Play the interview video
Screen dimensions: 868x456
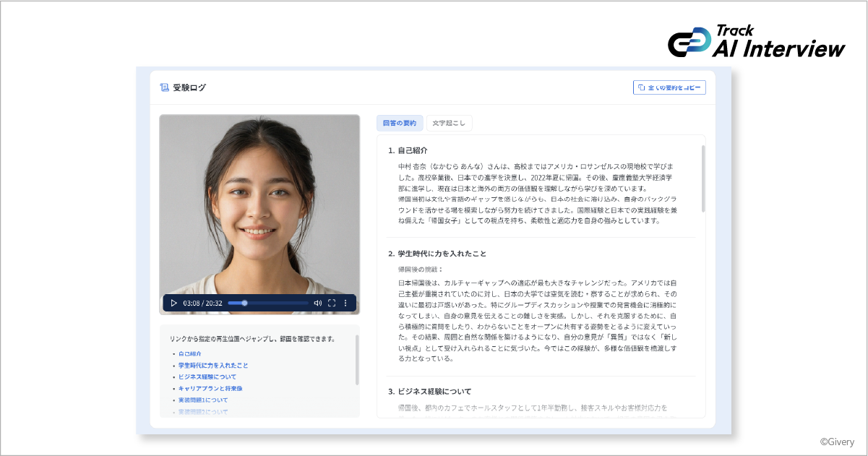(x=173, y=303)
